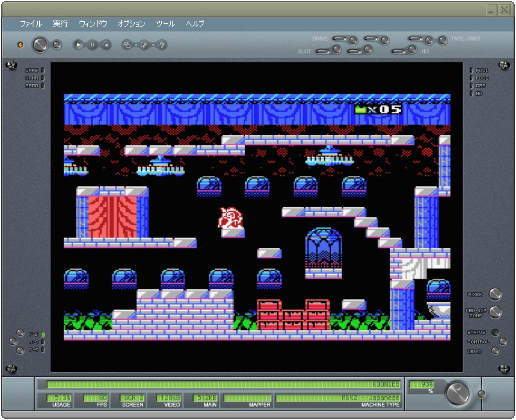The height and width of the screenshot is (420, 516).
Task: Click the 93% speed readout
Action: (x=422, y=384)
